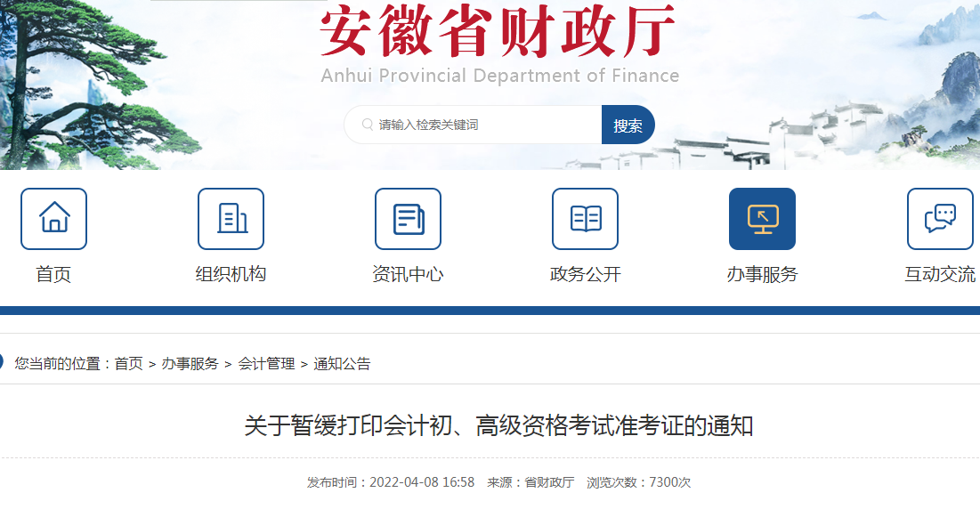
Task: Click 会计管理 in the breadcrumb
Action: coord(266,363)
